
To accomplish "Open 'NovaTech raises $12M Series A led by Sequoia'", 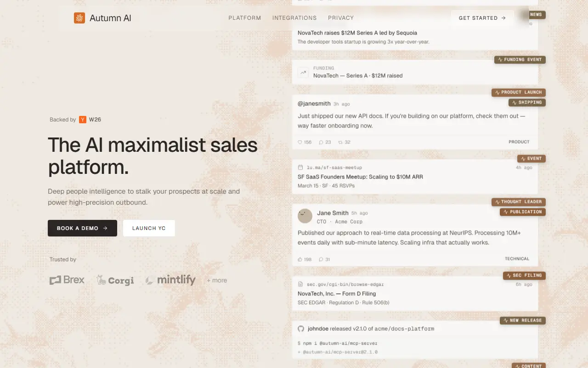I will 357,33.
